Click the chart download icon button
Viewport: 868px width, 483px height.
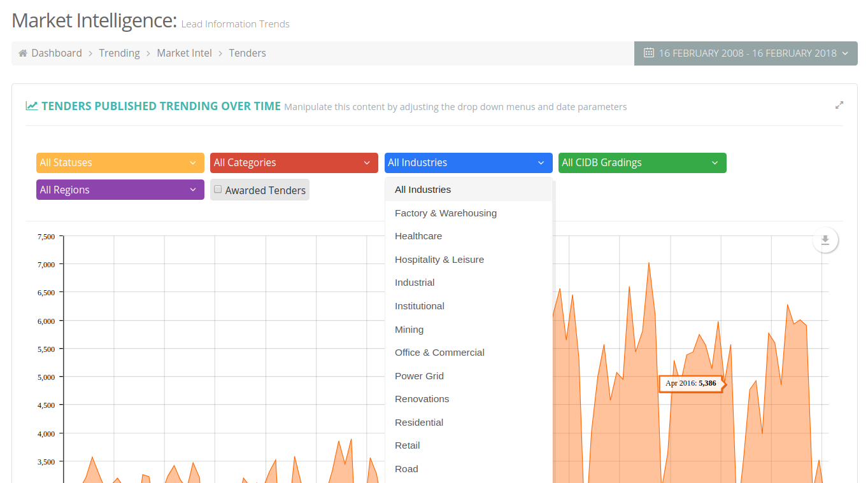[825, 240]
